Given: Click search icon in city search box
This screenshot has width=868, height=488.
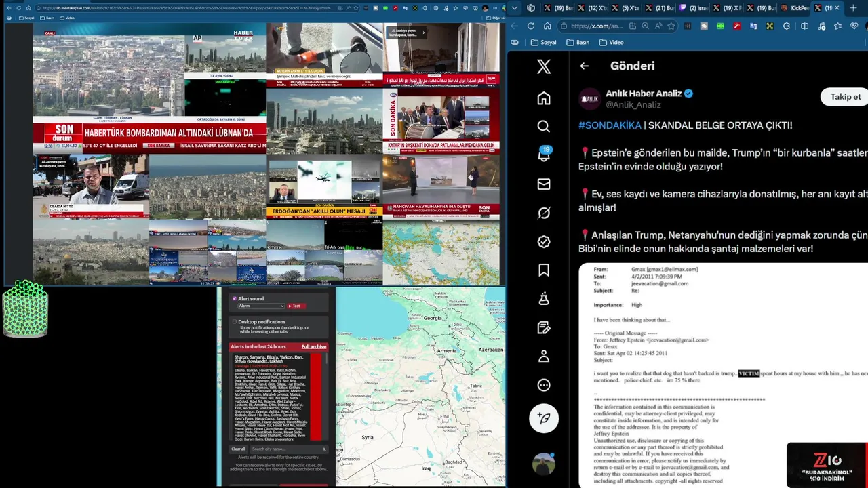Looking at the screenshot, I should click(324, 449).
